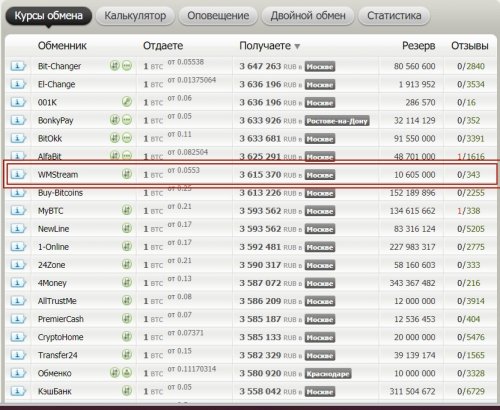Open the Buy-Bitcoins exchanger link
Screen dimensions: 500x410
click(x=60, y=193)
